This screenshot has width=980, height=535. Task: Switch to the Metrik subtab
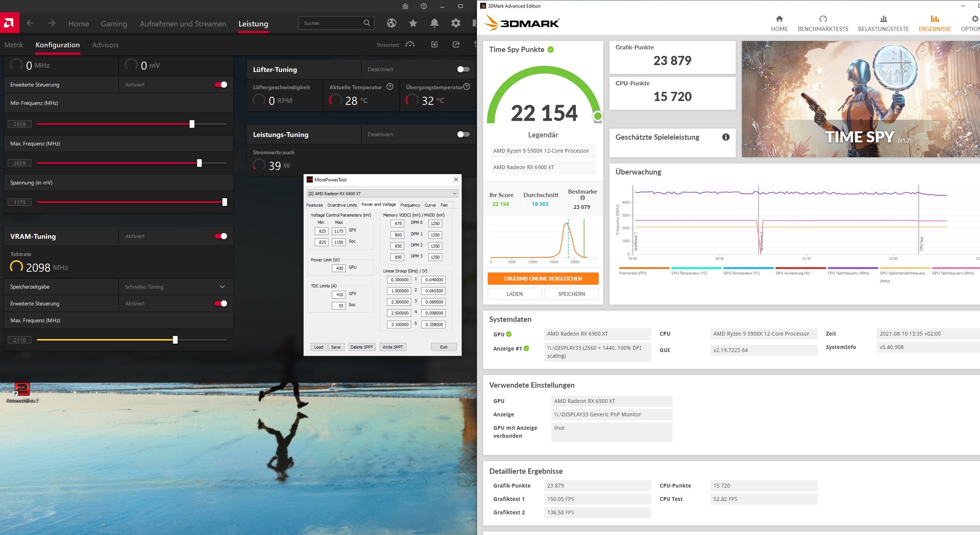click(14, 45)
